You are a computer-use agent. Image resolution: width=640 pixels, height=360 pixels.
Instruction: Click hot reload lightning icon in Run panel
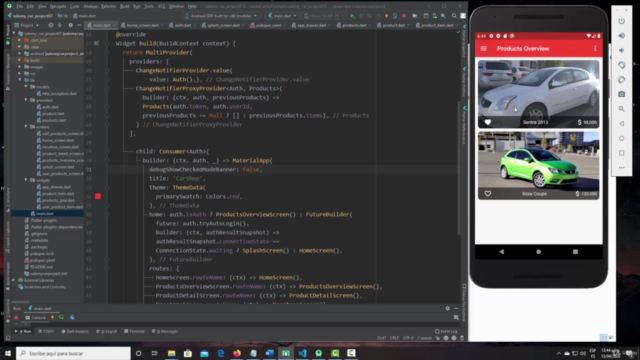52,318
